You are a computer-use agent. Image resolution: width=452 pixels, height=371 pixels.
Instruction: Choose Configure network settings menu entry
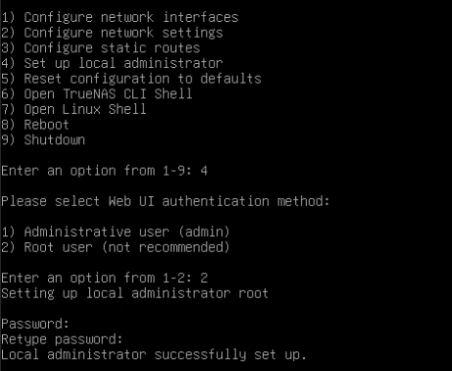click(x=112, y=33)
